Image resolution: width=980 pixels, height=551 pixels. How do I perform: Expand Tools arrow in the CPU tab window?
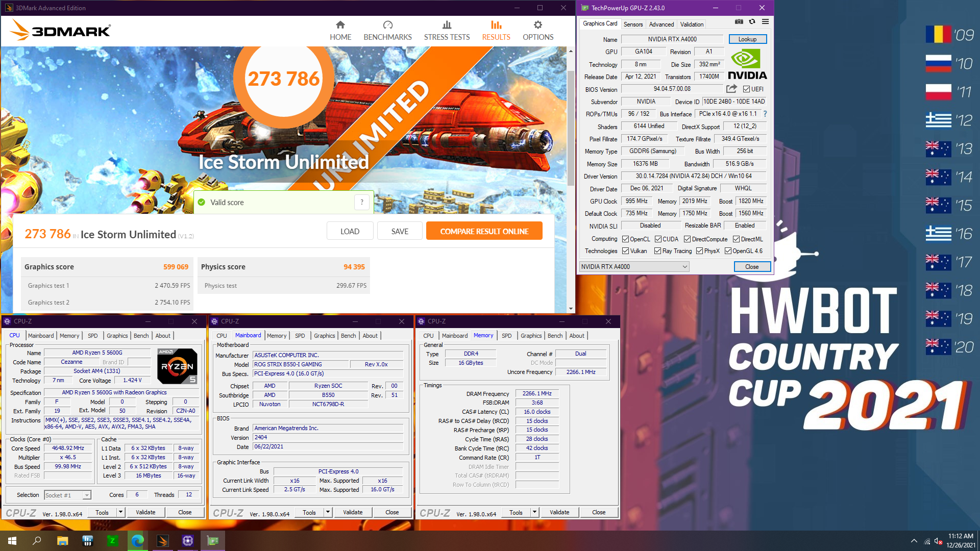tap(120, 512)
